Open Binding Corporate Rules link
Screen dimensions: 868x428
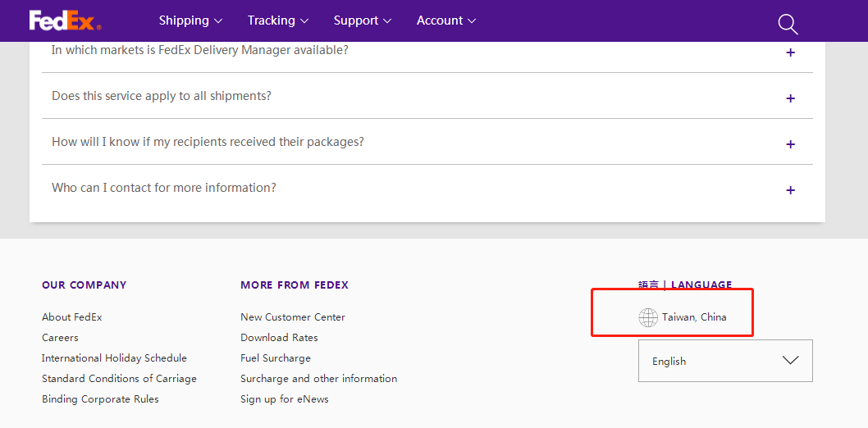pyautogui.click(x=100, y=399)
